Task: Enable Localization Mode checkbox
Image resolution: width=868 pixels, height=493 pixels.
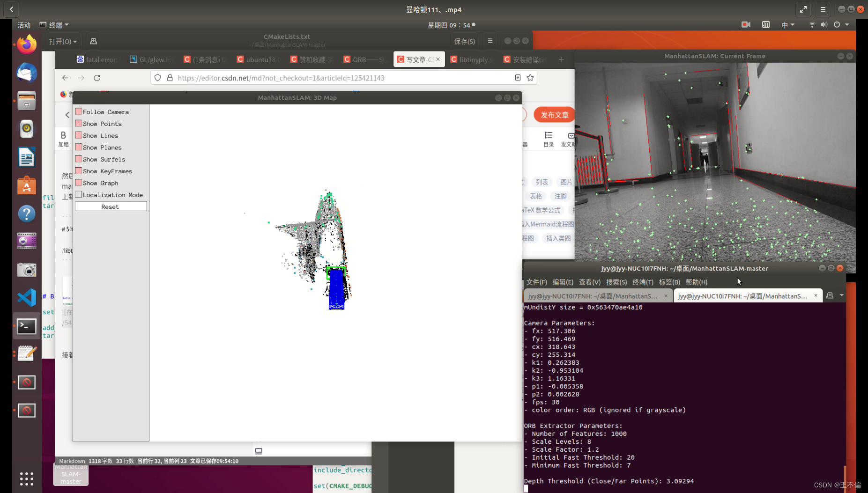Action: click(x=79, y=195)
